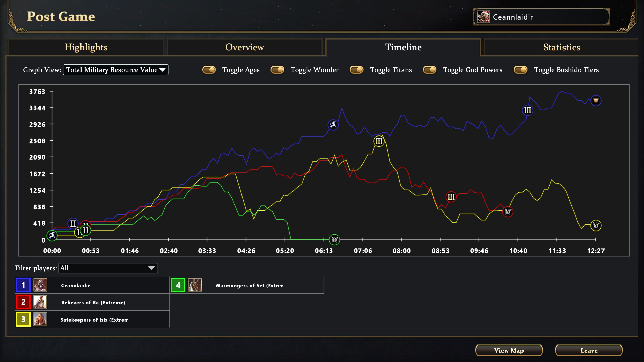The height and width of the screenshot is (362, 644).
Task: Click red player's defeat icon on graph
Action: click(508, 212)
